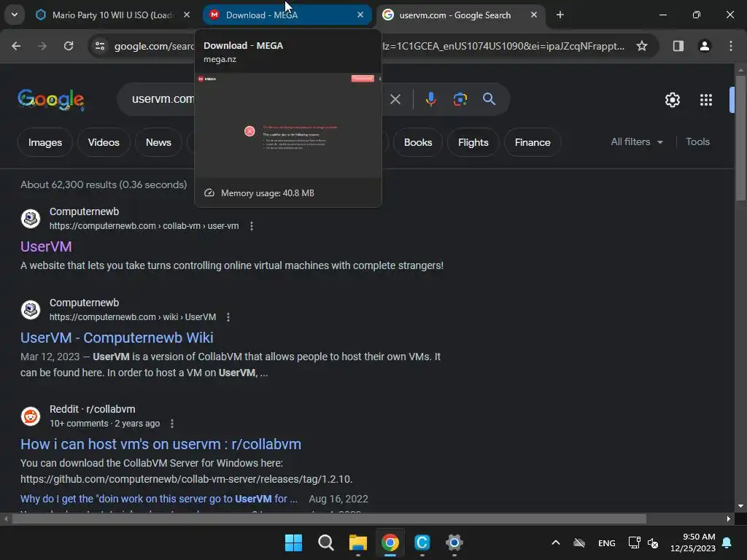
Task: Expand the All filters dropdown
Action: coord(637,142)
